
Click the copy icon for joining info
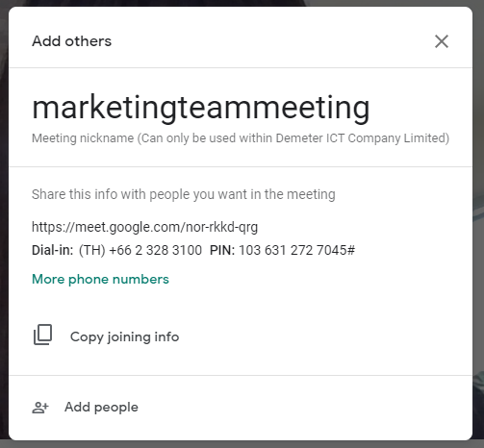(x=42, y=335)
